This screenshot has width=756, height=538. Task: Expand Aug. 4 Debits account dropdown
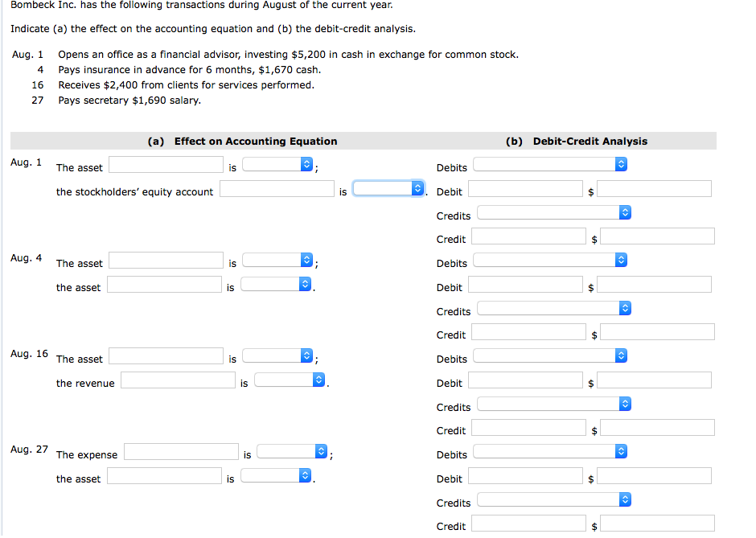coord(549,261)
